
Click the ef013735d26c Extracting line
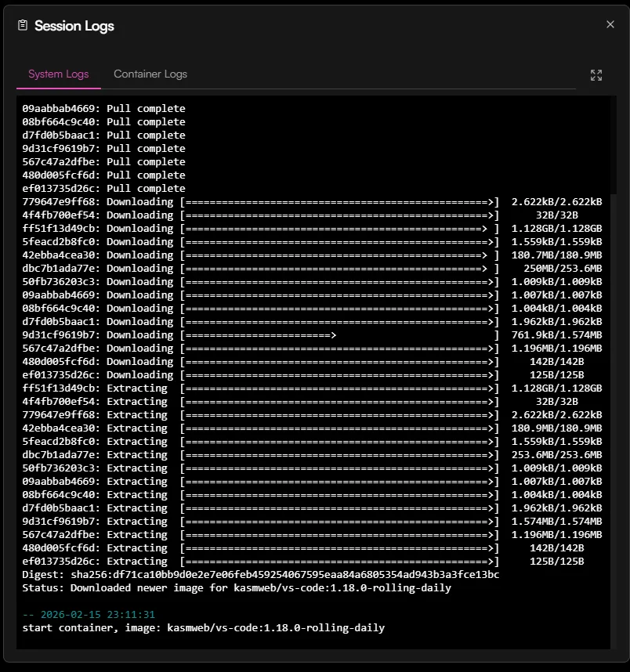pyautogui.click(x=303, y=561)
